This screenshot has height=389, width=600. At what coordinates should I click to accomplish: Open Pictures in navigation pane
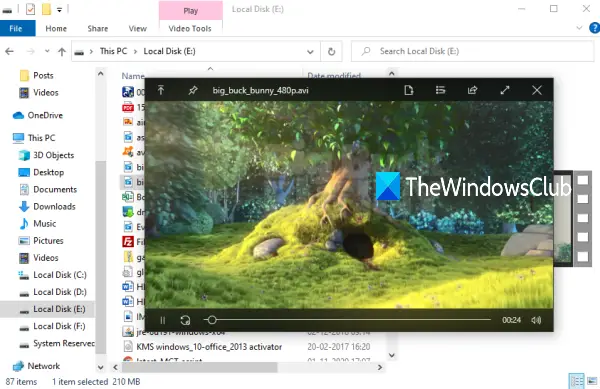pos(48,241)
